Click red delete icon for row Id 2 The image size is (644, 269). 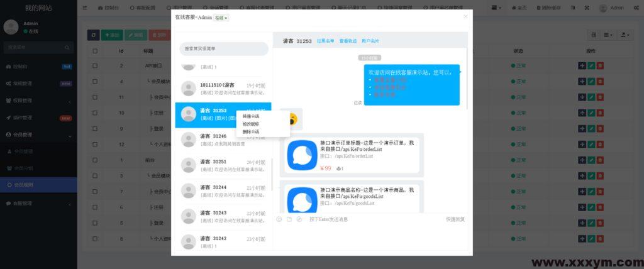tap(600, 65)
